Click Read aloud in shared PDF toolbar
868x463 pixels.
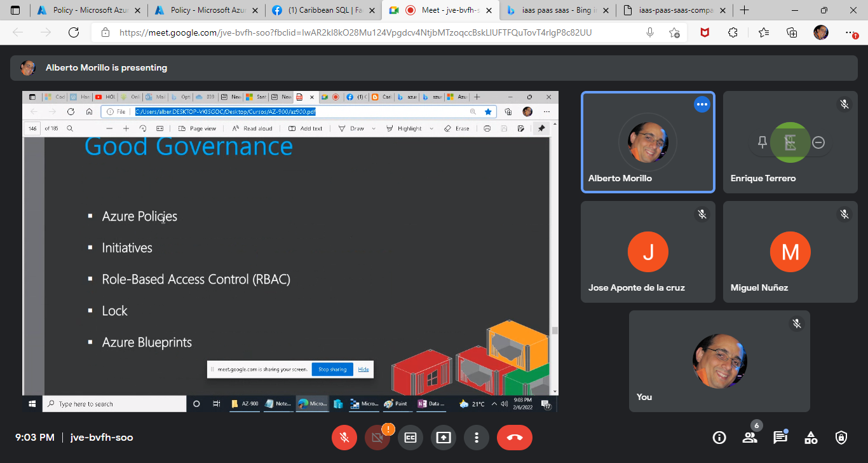252,128
